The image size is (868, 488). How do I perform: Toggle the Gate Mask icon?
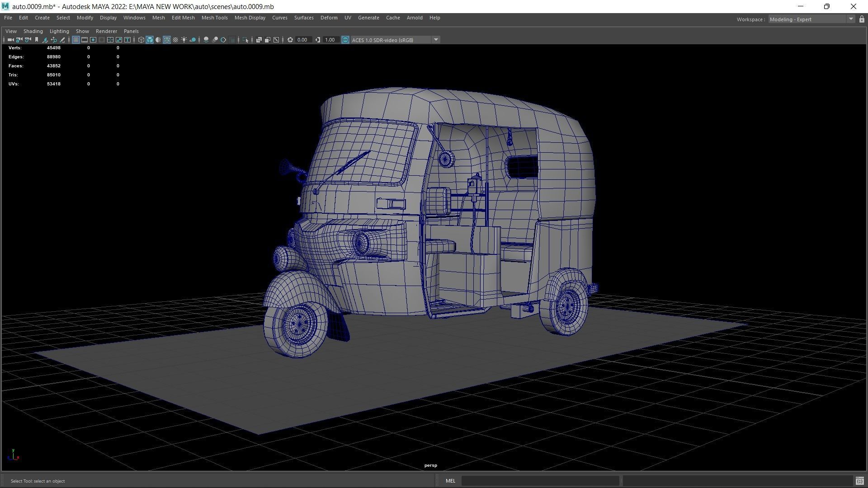(x=102, y=40)
